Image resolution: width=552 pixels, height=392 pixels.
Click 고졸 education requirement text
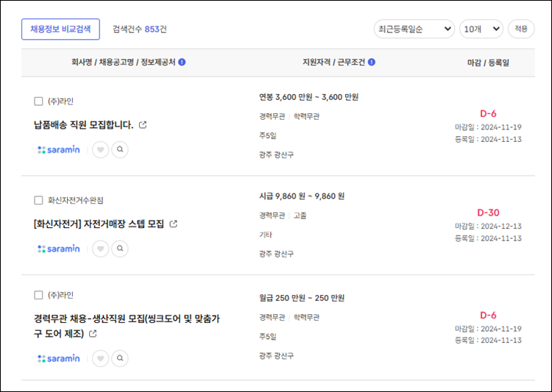(300, 215)
